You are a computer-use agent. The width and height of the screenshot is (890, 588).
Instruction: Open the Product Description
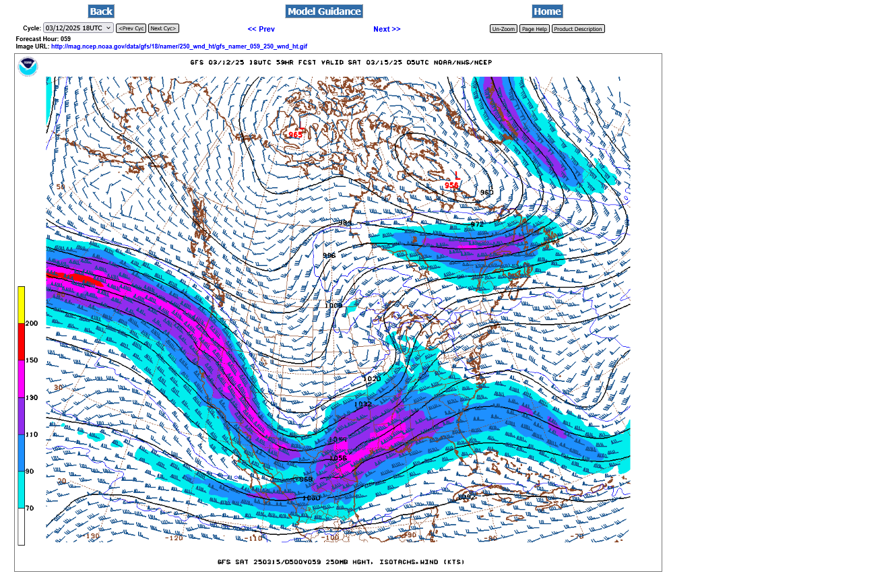tap(578, 29)
